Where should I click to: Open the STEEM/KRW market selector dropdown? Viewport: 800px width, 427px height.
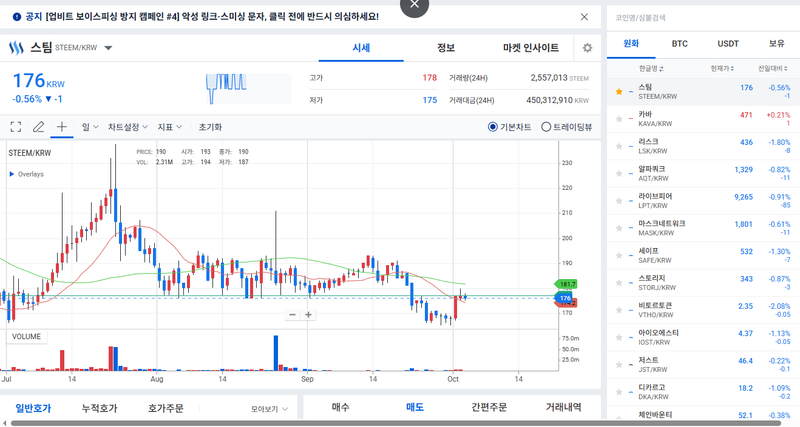[x=108, y=48]
